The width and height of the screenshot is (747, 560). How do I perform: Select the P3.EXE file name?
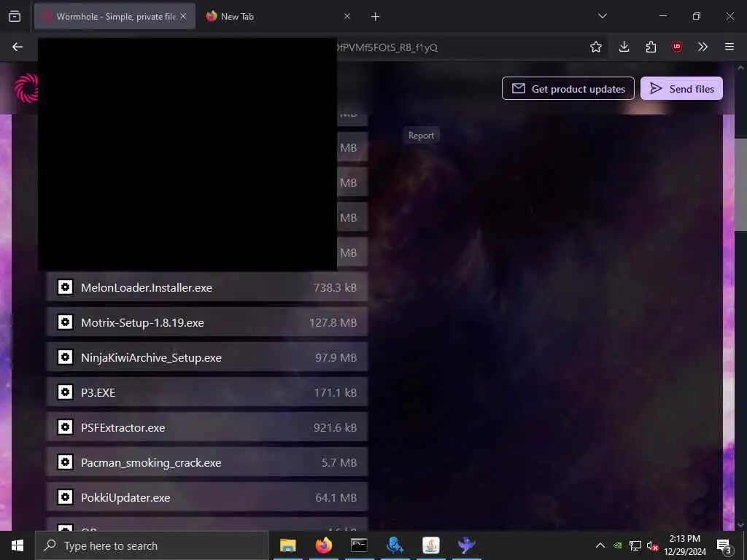point(98,393)
